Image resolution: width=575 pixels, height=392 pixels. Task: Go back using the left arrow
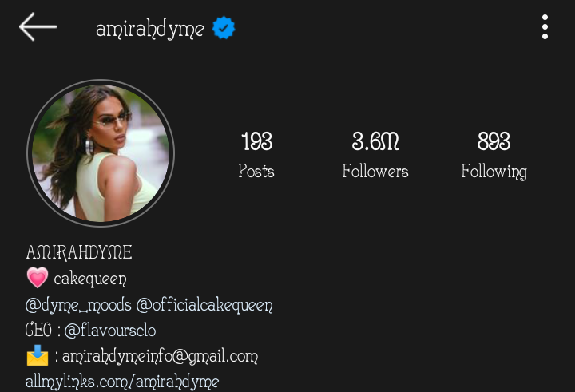click(38, 27)
